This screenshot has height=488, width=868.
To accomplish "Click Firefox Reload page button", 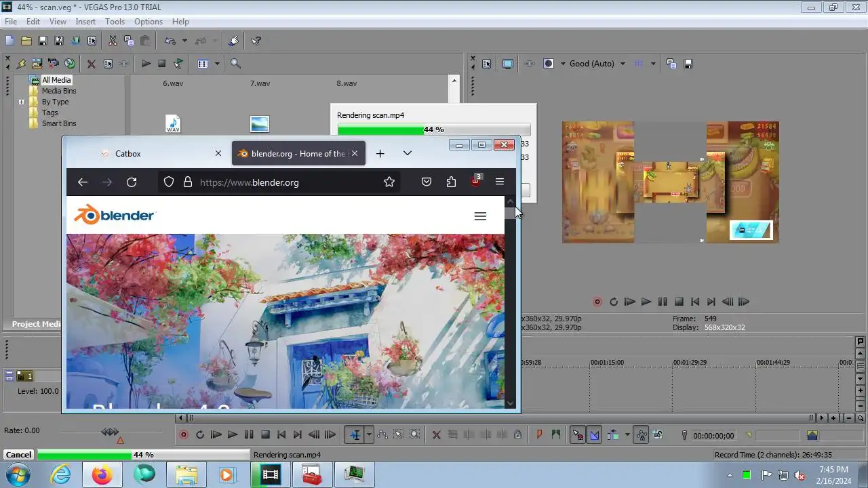I will coord(132,182).
